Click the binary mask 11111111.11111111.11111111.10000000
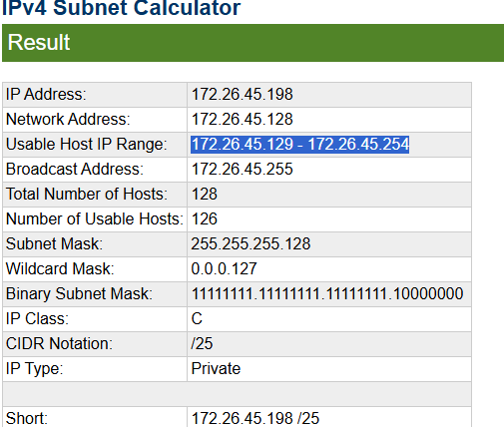 click(x=327, y=293)
